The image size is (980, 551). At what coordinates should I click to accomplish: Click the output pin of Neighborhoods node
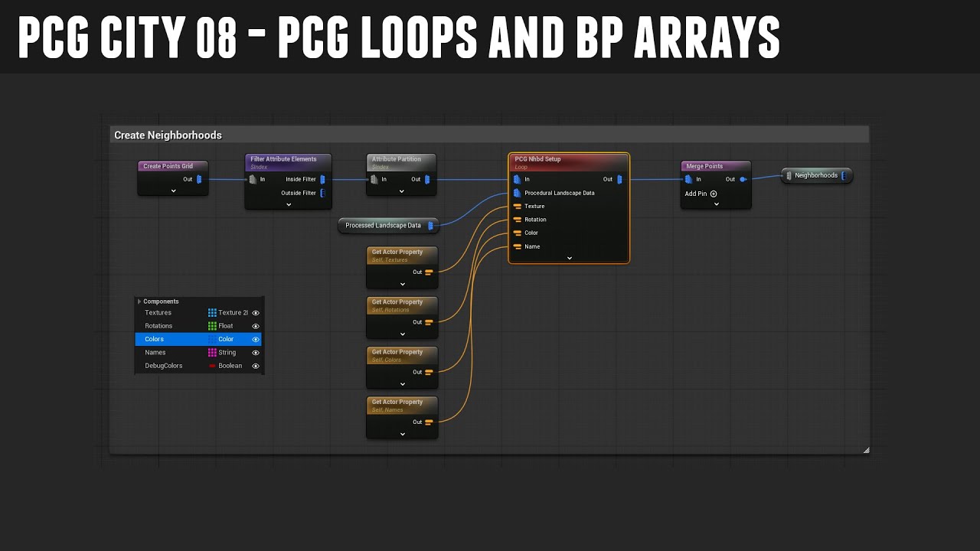[x=844, y=175]
